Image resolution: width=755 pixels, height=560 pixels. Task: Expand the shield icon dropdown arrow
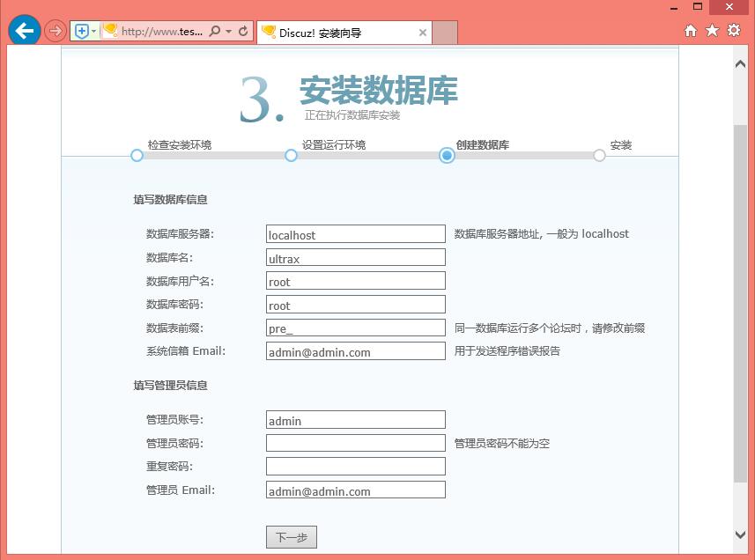[94, 32]
